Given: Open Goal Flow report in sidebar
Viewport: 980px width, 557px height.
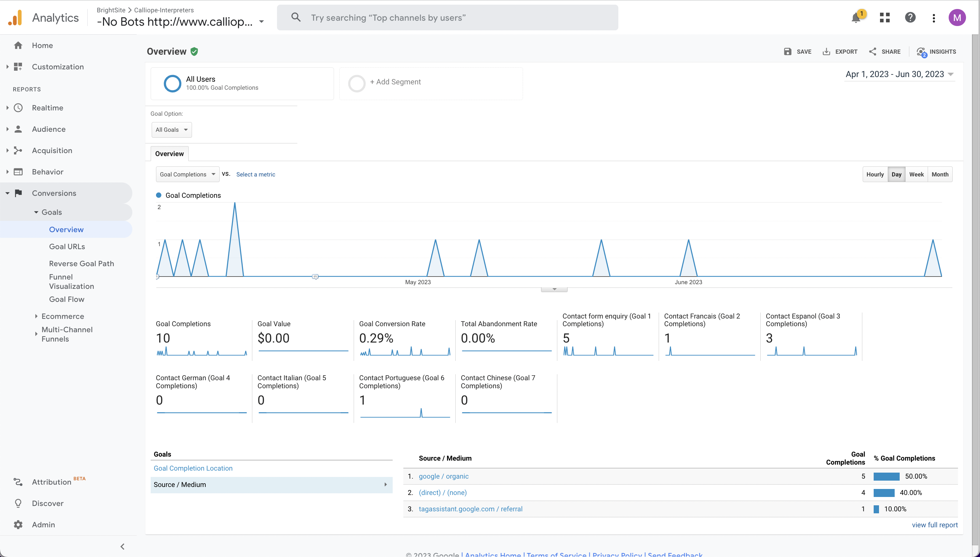Looking at the screenshot, I should [67, 299].
